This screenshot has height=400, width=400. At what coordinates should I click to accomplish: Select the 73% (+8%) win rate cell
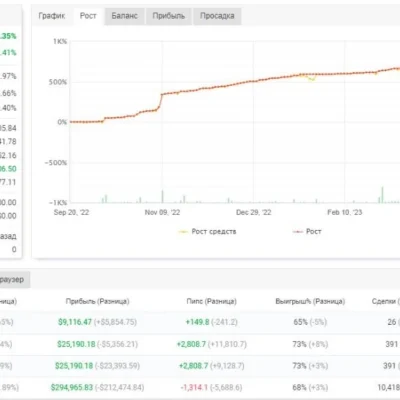click(310, 344)
